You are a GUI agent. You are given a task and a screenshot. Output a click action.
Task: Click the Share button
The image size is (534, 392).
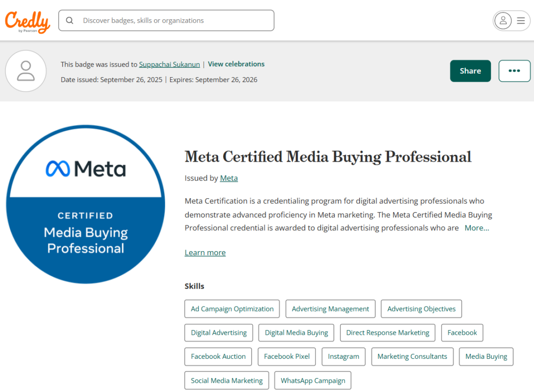(x=470, y=71)
